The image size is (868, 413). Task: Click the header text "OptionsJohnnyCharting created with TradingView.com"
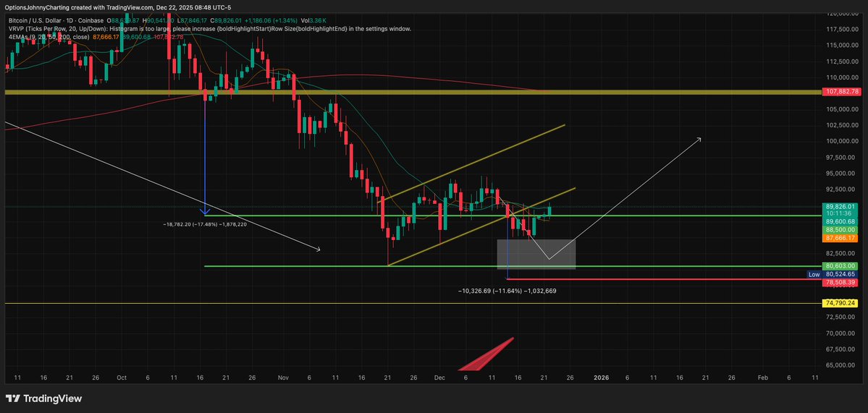pyautogui.click(x=78, y=8)
